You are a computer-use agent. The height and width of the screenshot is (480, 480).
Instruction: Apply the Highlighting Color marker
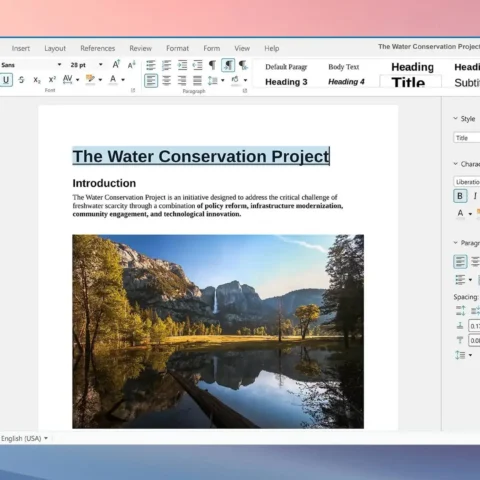[x=90, y=79]
